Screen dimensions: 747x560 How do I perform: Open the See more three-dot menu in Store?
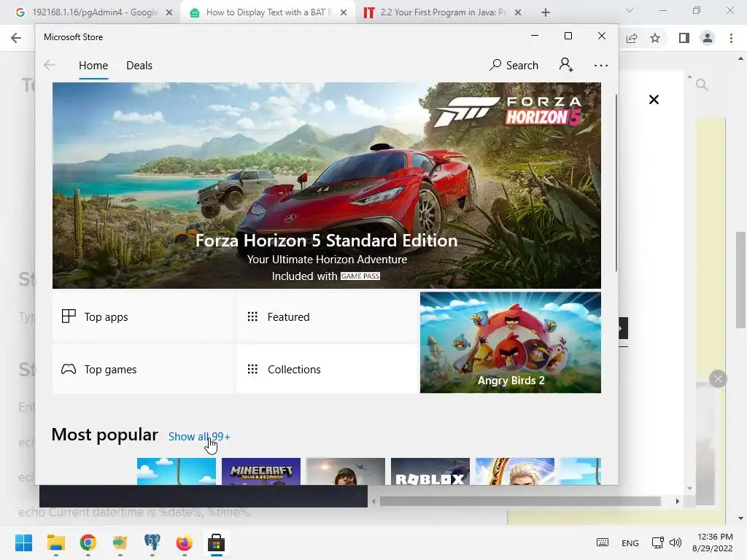pyautogui.click(x=601, y=65)
